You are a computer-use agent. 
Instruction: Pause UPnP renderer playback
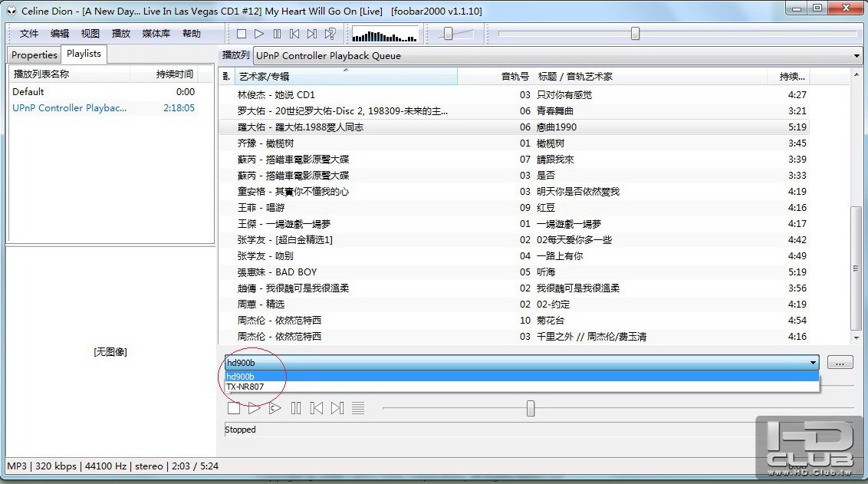pos(296,408)
